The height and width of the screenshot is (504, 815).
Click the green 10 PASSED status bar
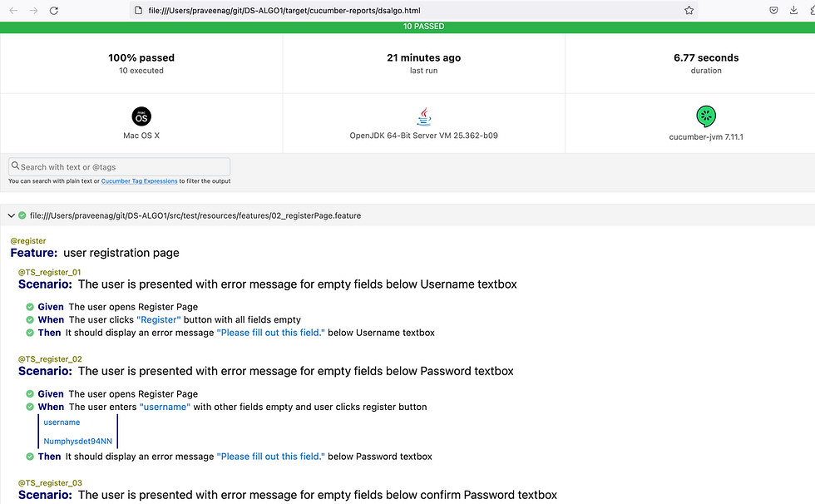coord(407,27)
